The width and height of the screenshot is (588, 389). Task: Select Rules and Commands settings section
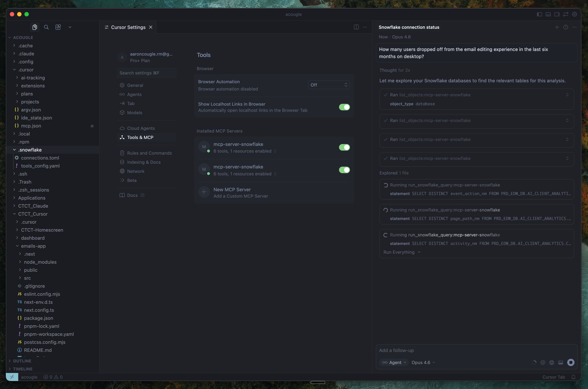tap(149, 153)
